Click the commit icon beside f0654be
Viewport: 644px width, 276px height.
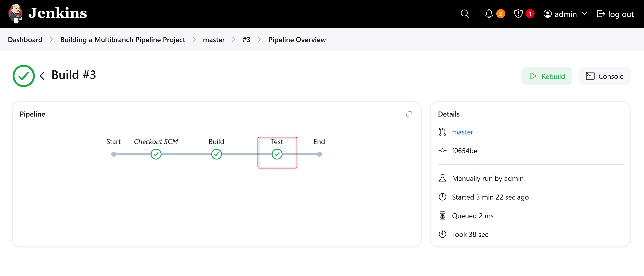442,150
